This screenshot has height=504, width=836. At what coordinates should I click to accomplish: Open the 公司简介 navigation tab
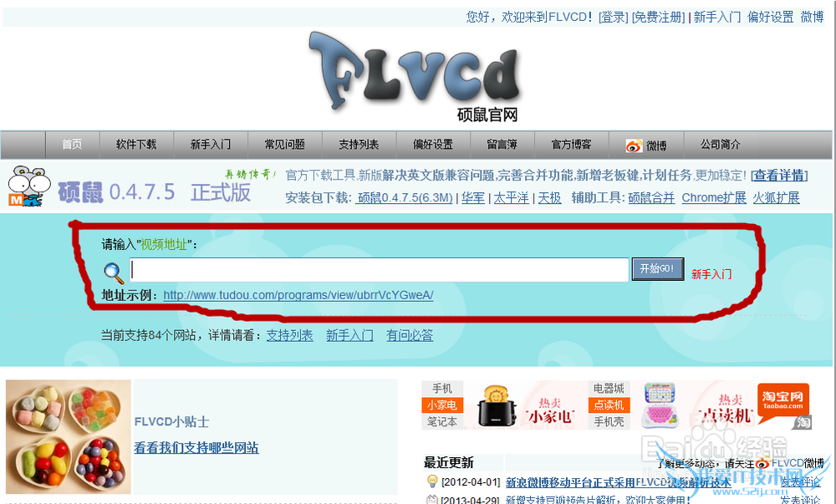[x=721, y=145]
